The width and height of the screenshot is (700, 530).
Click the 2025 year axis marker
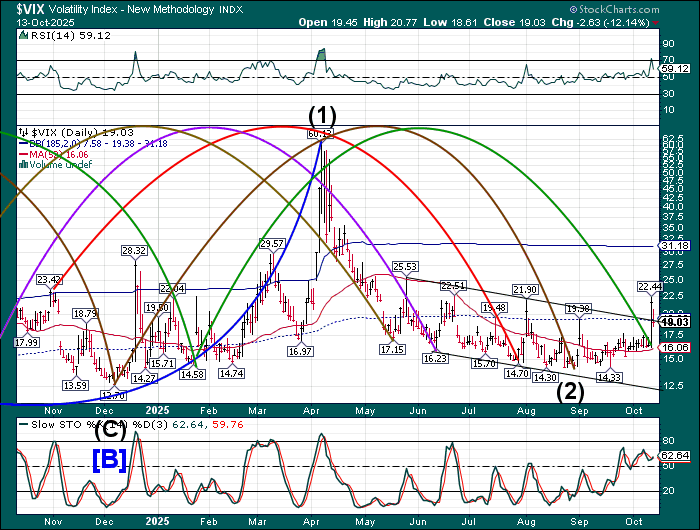coord(158,410)
